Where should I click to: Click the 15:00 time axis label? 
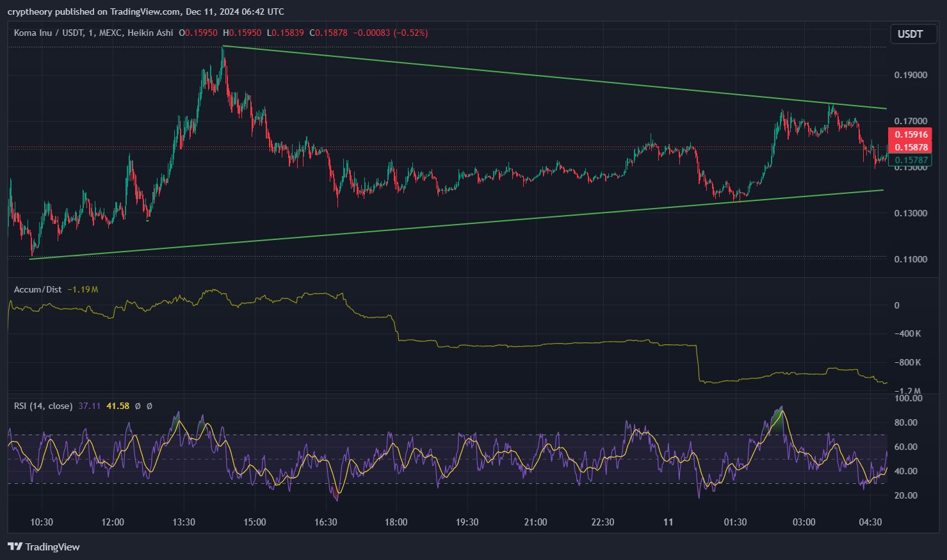pos(254,522)
